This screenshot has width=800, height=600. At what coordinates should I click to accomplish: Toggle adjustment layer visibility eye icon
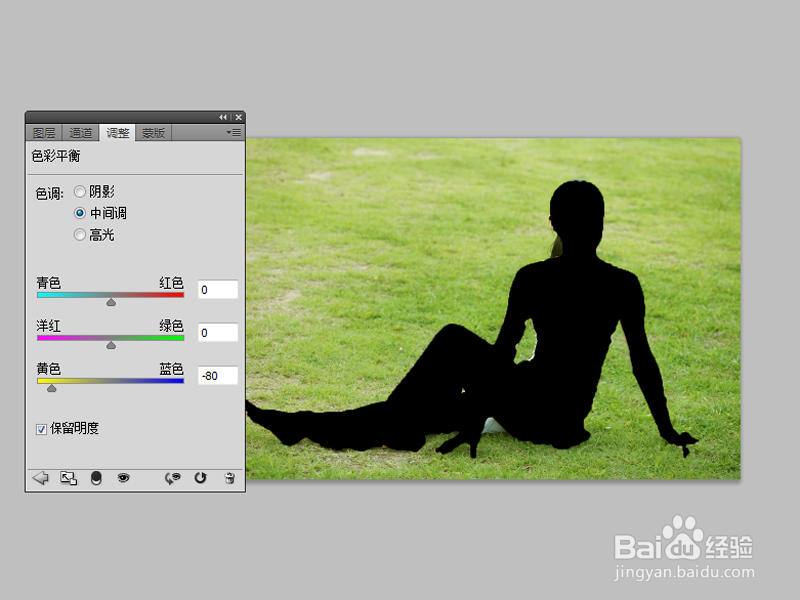123,478
